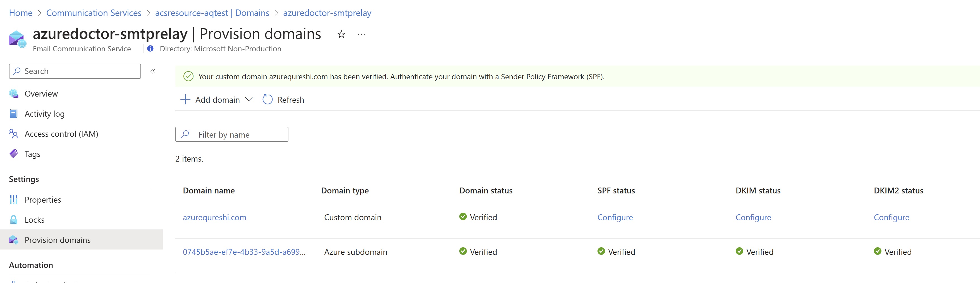Click the plus icon for Add domain
Viewport: 980px width, 283px height.
(185, 100)
